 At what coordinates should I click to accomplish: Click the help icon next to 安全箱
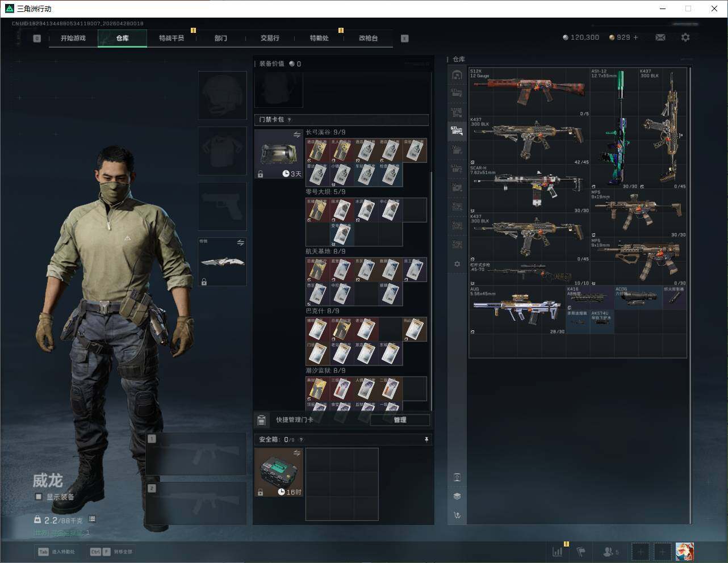coord(301,439)
